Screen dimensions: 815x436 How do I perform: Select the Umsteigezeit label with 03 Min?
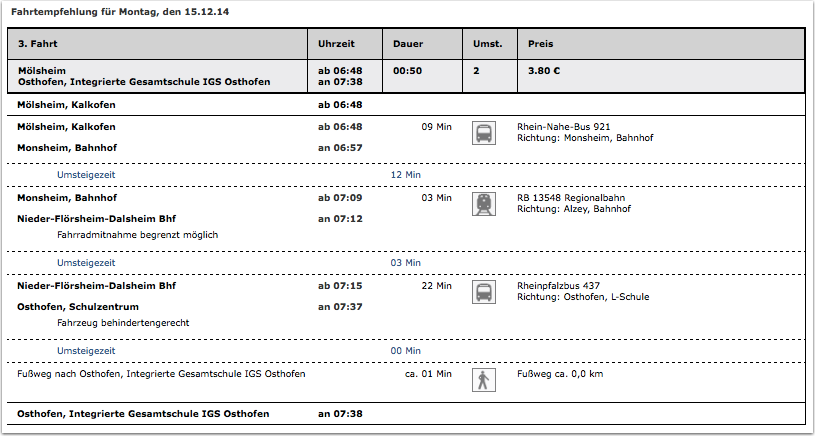(x=86, y=263)
